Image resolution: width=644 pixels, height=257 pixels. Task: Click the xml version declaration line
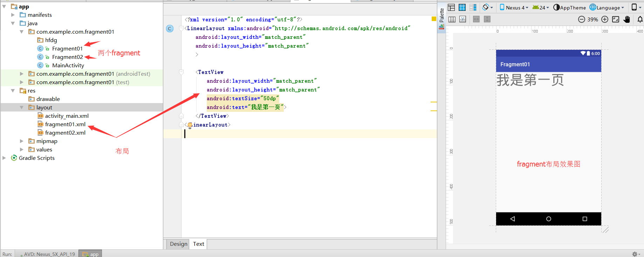(x=244, y=20)
